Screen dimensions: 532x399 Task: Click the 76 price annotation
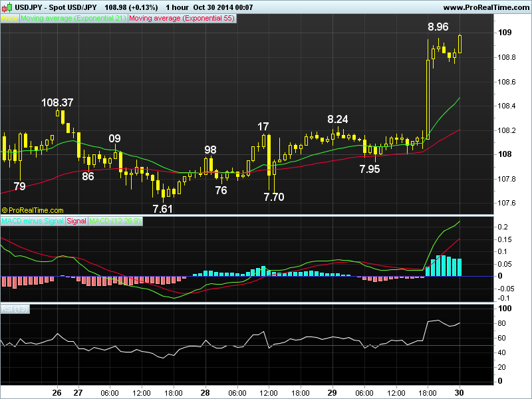(221, 191)
